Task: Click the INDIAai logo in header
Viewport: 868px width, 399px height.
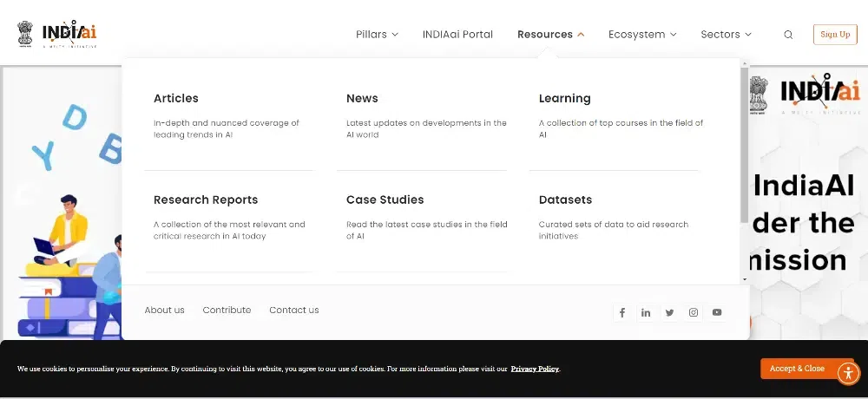Action: coord(69,35)
